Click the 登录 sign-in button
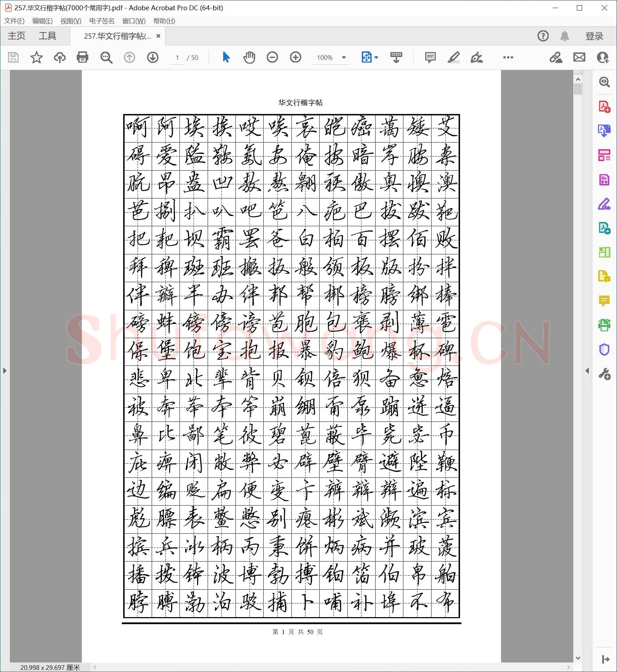The width and height of the screenshot is (617, 672). coord(594,36)
